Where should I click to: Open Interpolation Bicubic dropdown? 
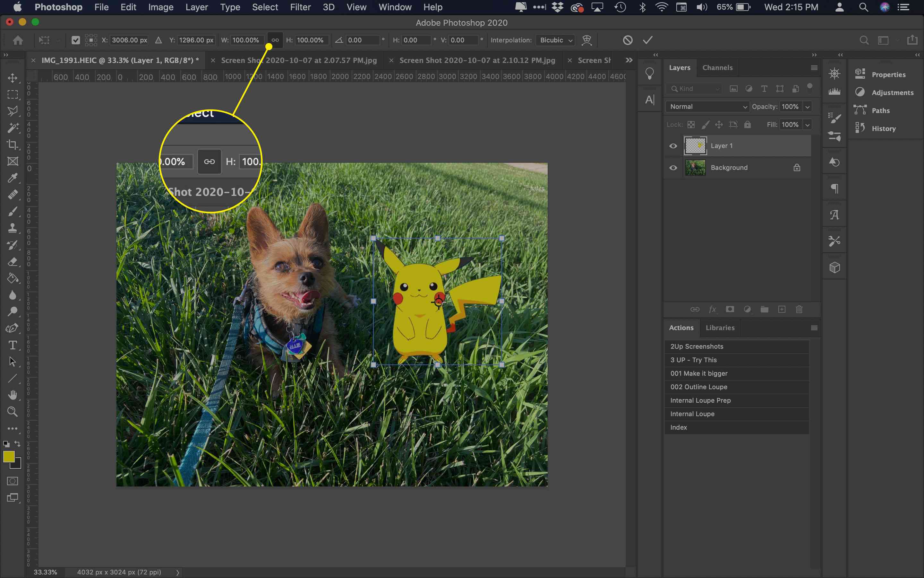(x=556, y=40)
